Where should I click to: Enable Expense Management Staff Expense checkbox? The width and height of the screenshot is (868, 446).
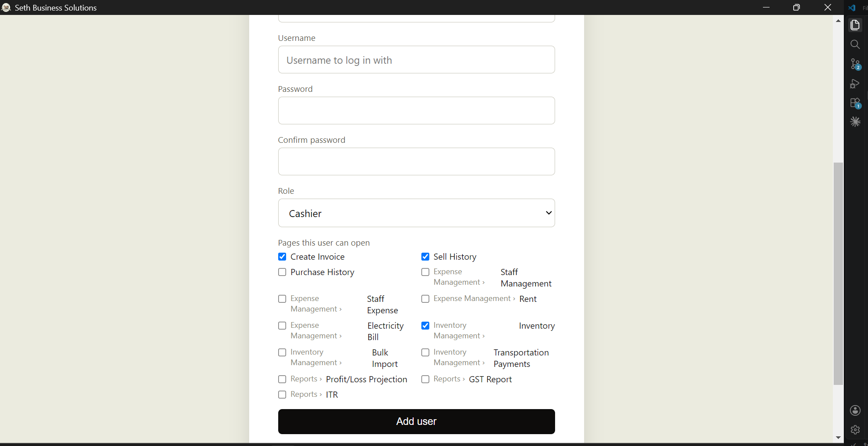(x=282, y=299)
